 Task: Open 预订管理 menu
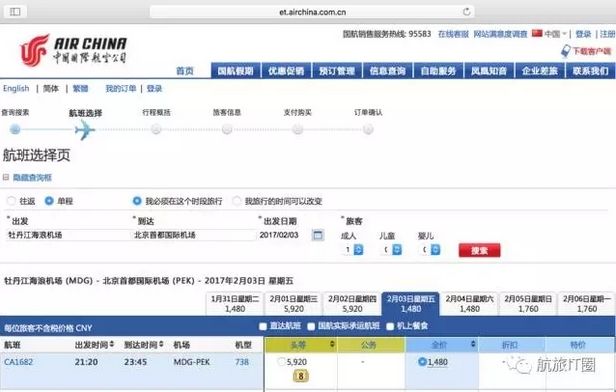tap(337, 71)
